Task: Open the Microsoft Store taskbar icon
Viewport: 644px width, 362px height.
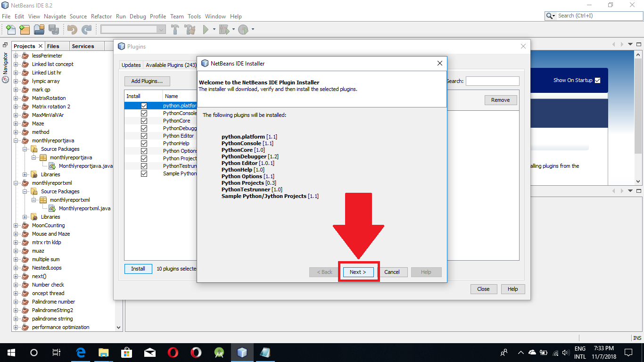Action: tap(126, 352)
